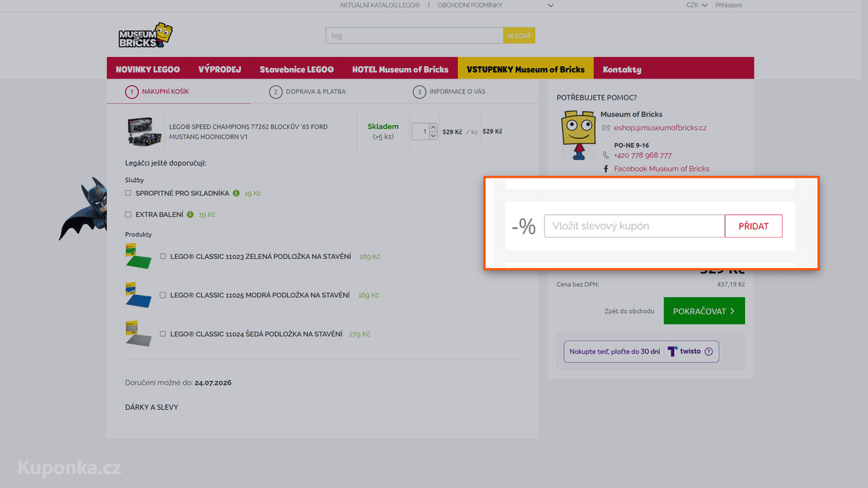Increase quantity with the up arrow

(x=433, y=127)
